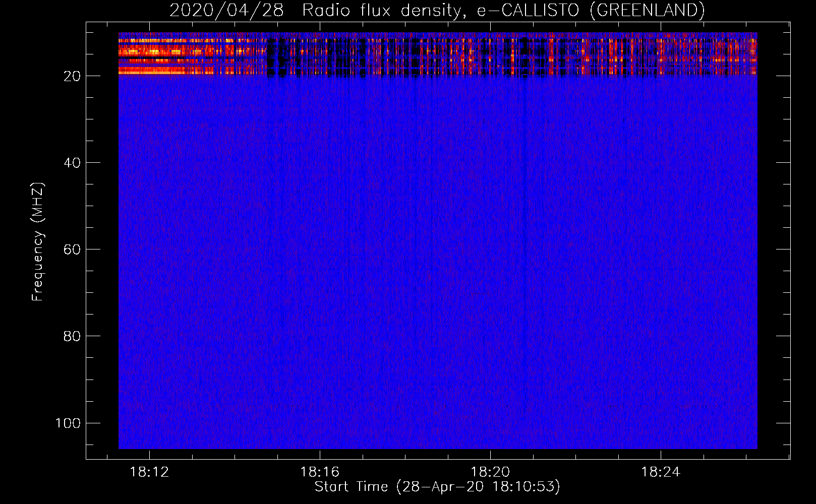Select the 18:20 time tick label
Screen dimensions: 816x504
coord(490,472)
